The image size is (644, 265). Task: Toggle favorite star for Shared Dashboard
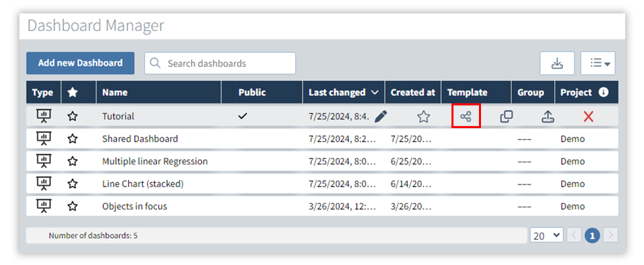[72, 139]
